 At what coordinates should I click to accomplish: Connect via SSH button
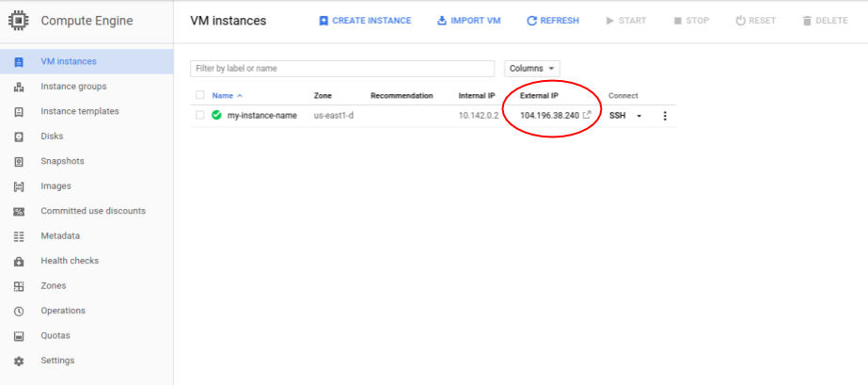tap(617, 116)
